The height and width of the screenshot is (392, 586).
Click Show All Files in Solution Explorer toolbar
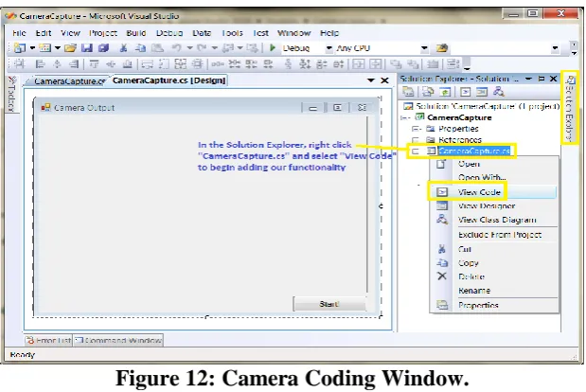(428, 92)
